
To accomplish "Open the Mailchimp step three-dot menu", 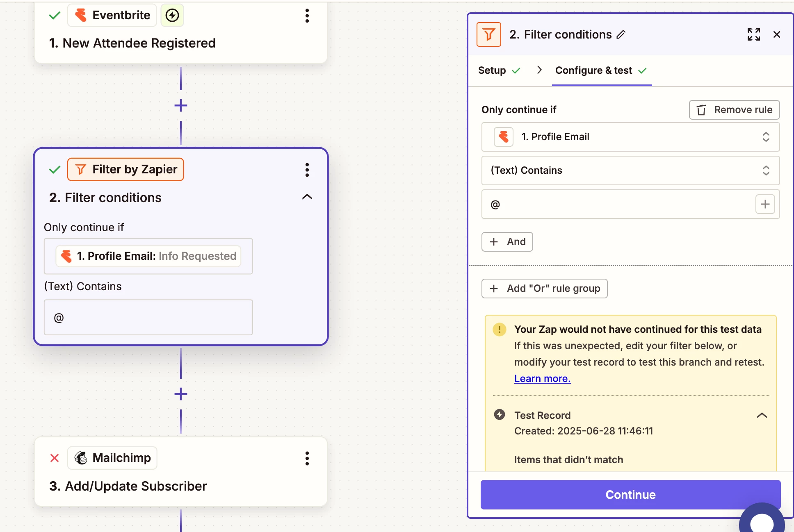I will pyautogui.click(x=307, y=458).
